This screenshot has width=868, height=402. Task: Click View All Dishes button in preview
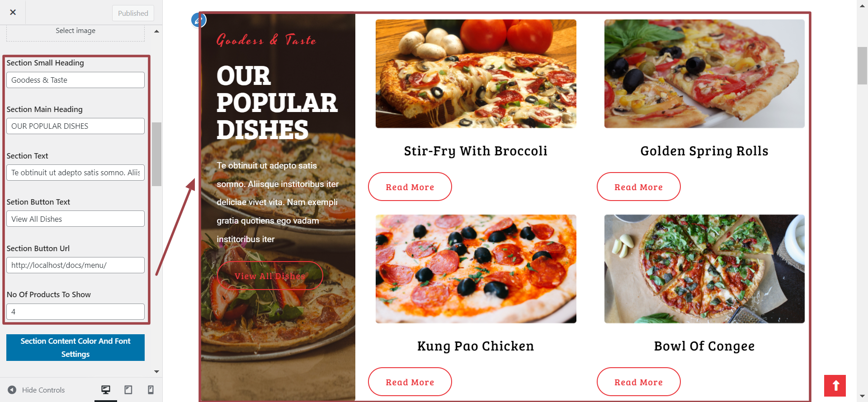(270, 276)
